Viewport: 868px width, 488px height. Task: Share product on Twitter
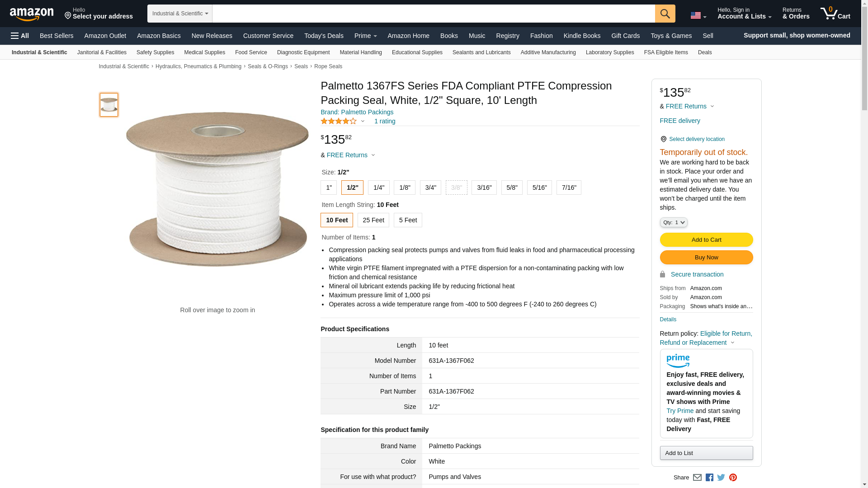721,478
